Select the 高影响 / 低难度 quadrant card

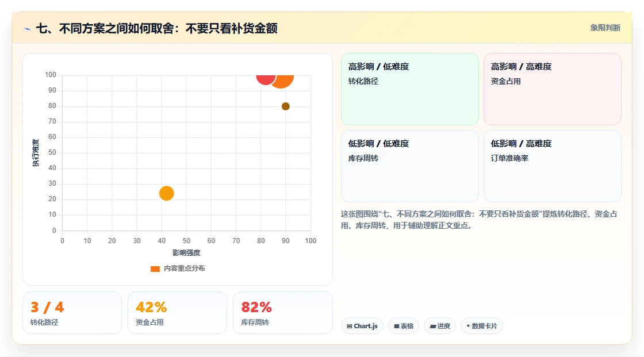pos(410,89)
